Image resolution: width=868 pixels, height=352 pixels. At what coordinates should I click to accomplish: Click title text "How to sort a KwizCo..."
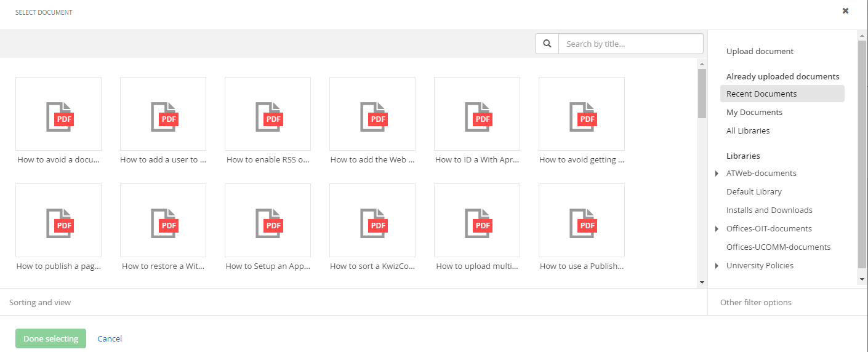(372, 266)
